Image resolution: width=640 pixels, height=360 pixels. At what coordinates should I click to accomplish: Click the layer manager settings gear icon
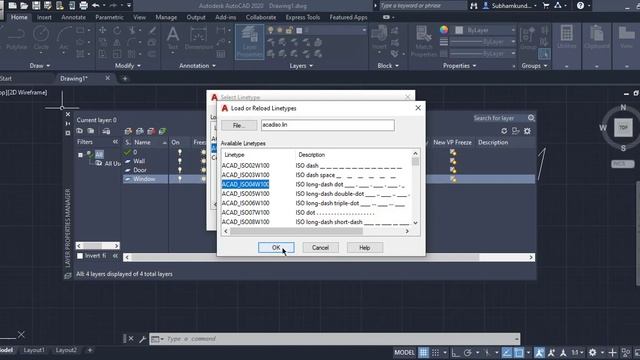(527, 131)
